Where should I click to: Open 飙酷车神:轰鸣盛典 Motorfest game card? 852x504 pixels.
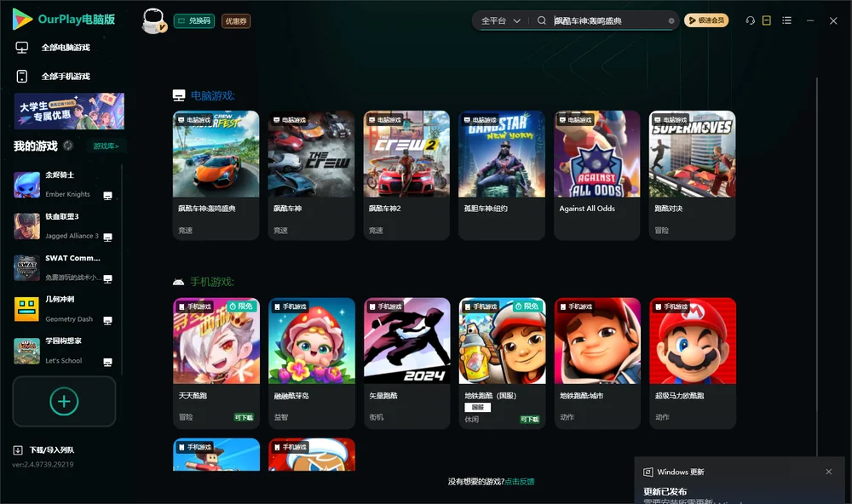216,175
